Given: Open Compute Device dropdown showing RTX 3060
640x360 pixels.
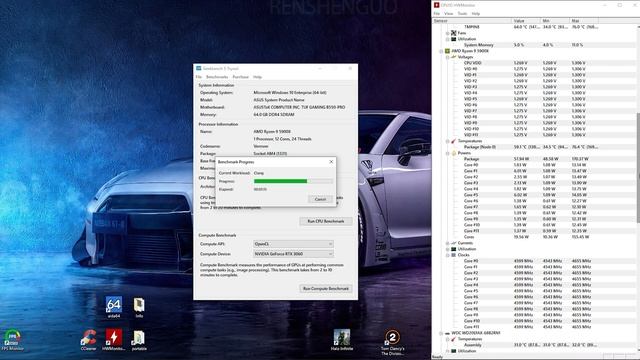Looking at the screenshot, I should pos(293,254).
